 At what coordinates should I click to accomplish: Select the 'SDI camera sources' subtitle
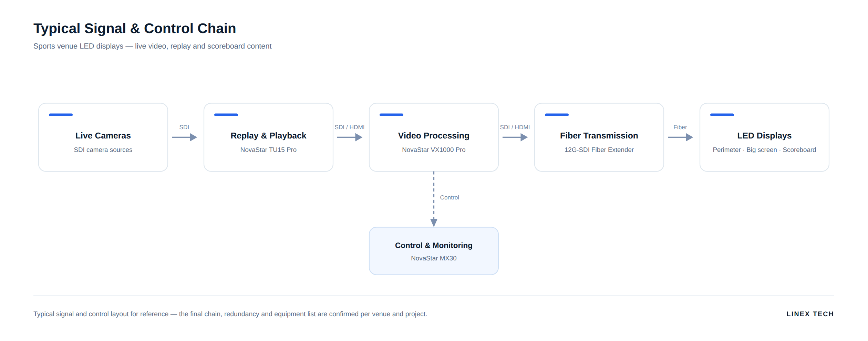point(103,150)
